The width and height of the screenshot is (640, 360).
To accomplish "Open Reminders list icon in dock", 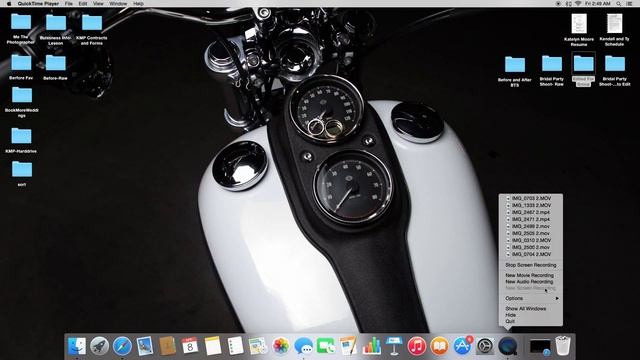I will (x=235, y=346).
